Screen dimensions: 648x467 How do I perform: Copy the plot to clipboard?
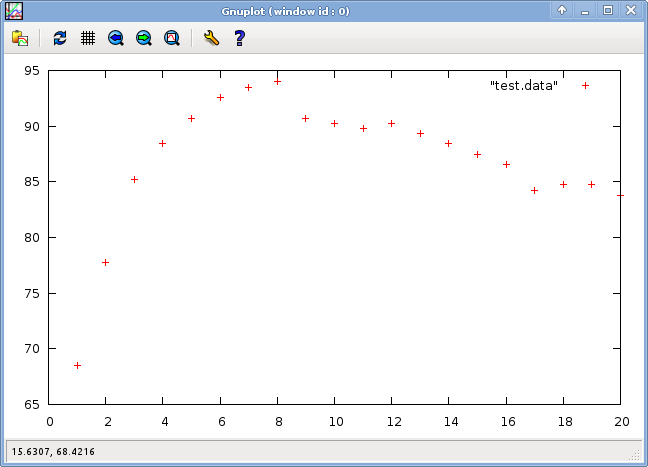click(x=19, y=38)
